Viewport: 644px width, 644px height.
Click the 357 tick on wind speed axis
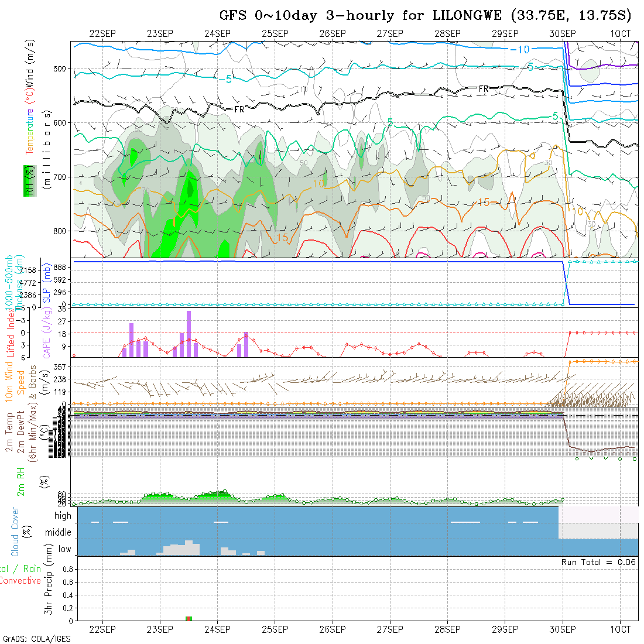pos(63,366)
